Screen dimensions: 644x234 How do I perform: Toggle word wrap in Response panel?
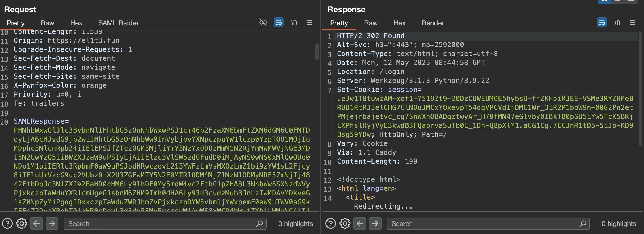tap(602, 22)
